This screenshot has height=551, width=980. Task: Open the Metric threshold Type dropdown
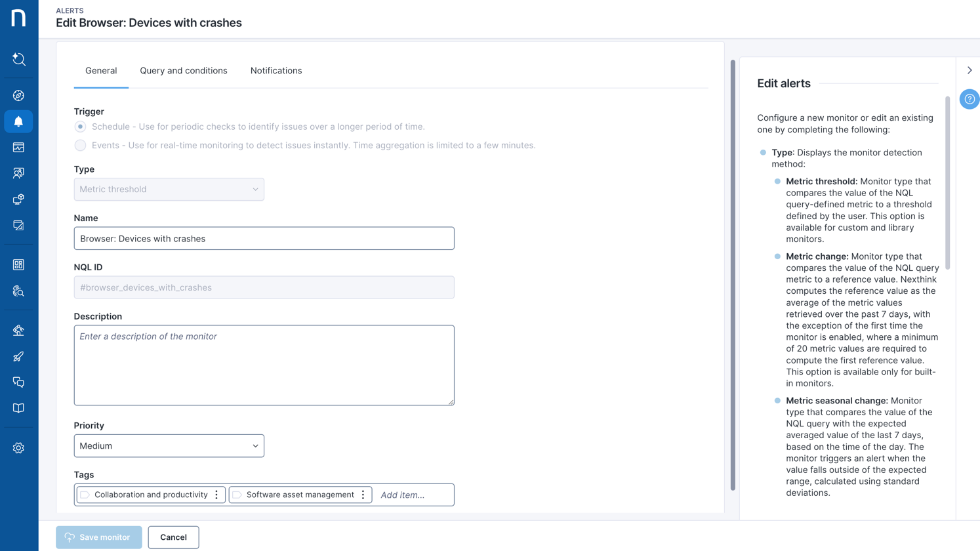click(169, 190)
